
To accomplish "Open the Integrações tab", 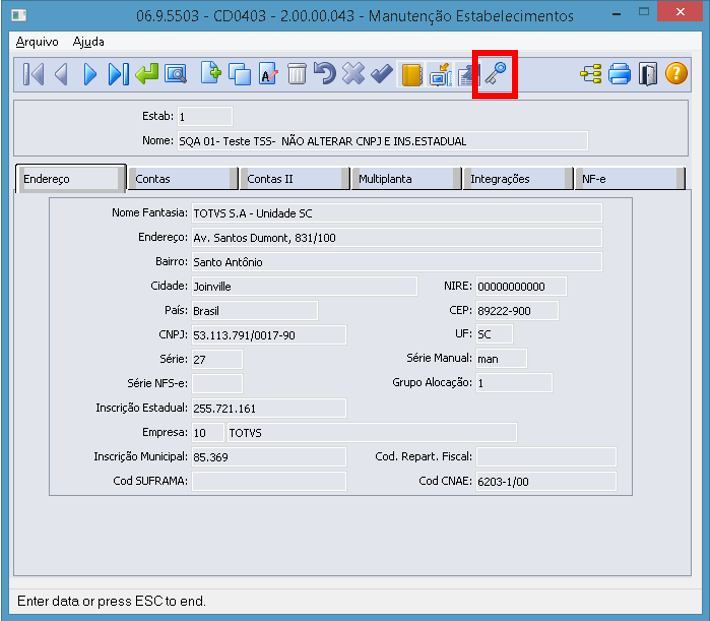I will (x=518, y=178).
